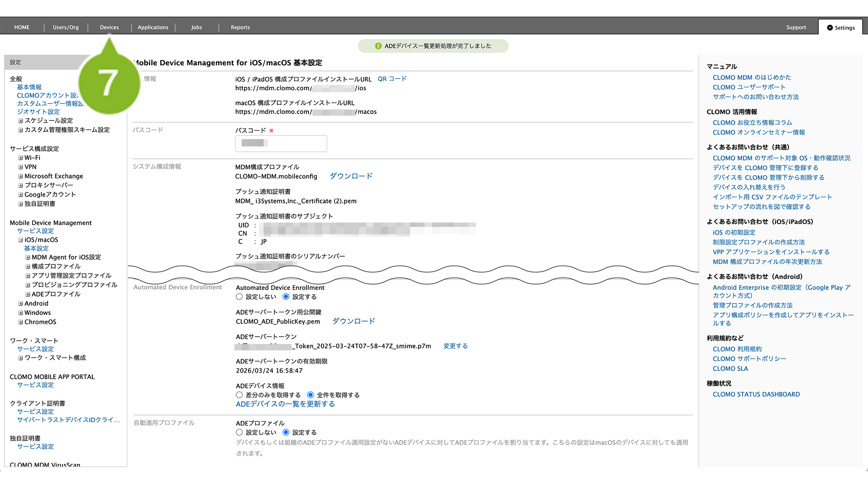Expand the スケジュール設定 tree node
Image resolution: width=868 pixels, height=488 pixels.
21,121
